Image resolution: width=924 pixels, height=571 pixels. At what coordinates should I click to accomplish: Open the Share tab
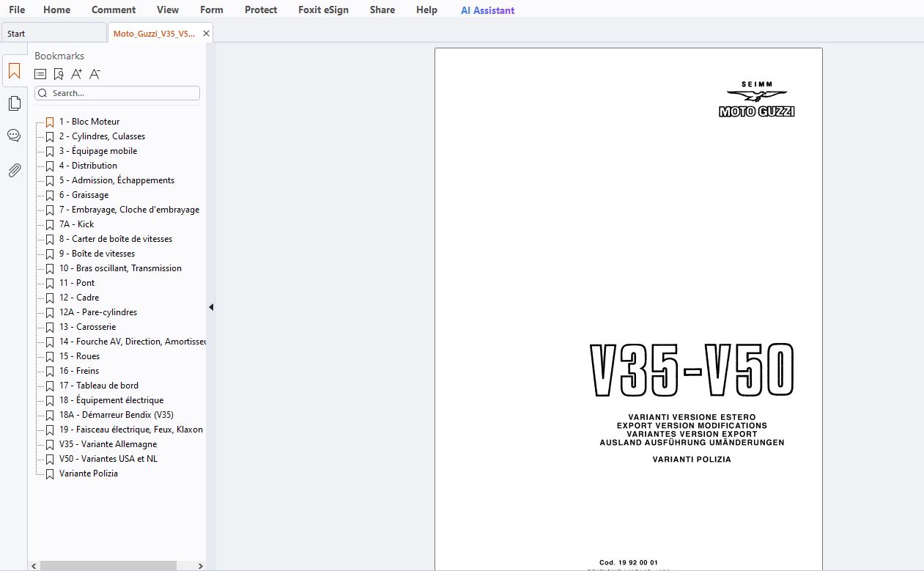tap(382, 10)
